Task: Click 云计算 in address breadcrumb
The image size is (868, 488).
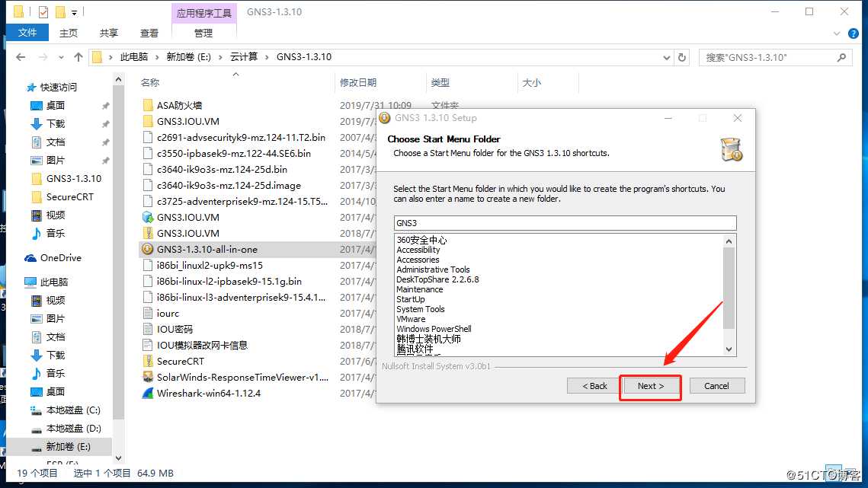Action: pos(244,57)
